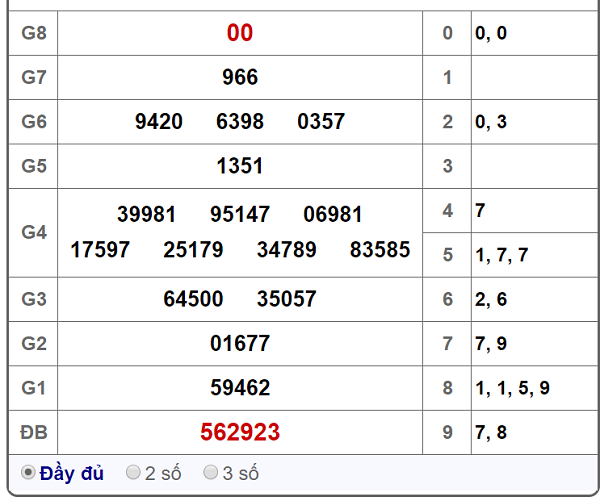Click the G6 number 0357

click(321, 122)
